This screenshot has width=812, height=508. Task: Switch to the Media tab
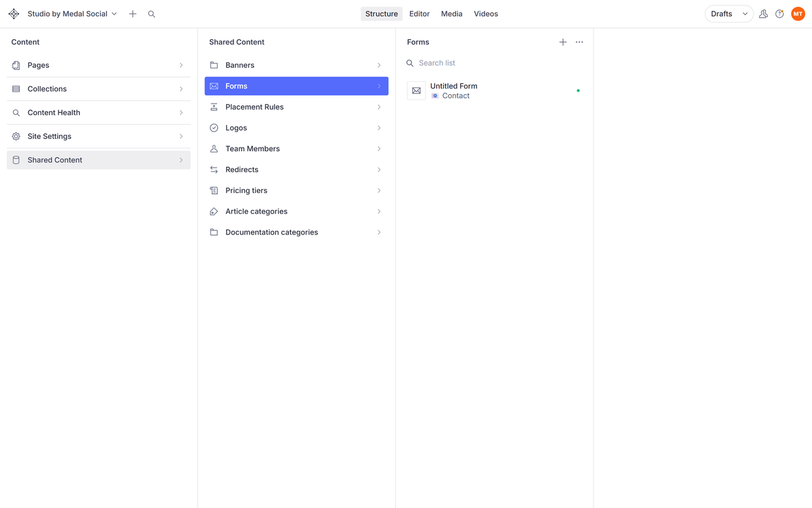[452, 14]
